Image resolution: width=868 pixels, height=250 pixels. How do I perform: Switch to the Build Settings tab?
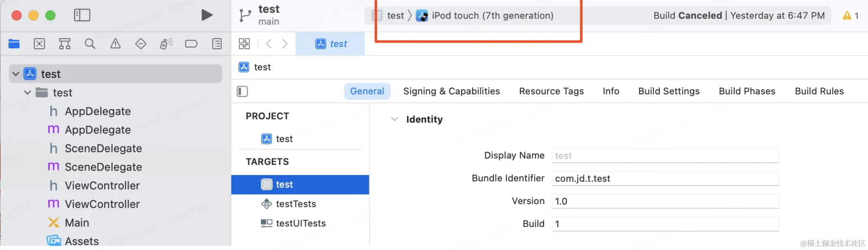click(x=669, y=91)
